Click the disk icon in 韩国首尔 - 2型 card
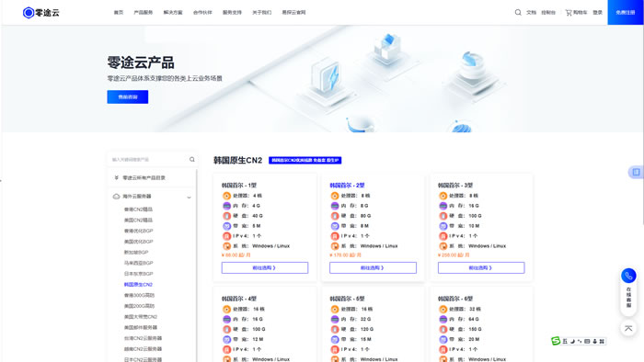This screenshot has height=362, width=644. [x=335, y=216]
